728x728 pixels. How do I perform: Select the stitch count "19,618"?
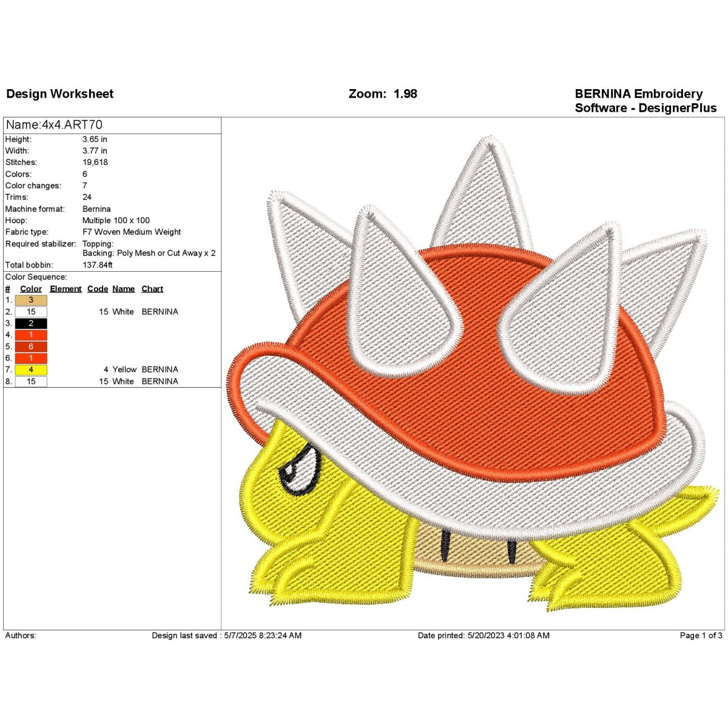[x=95, y=162]
